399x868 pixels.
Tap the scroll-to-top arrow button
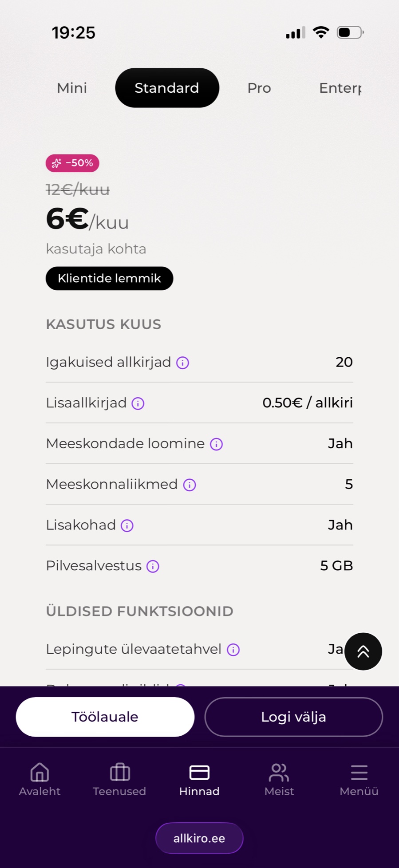click(x=363, y=651)
